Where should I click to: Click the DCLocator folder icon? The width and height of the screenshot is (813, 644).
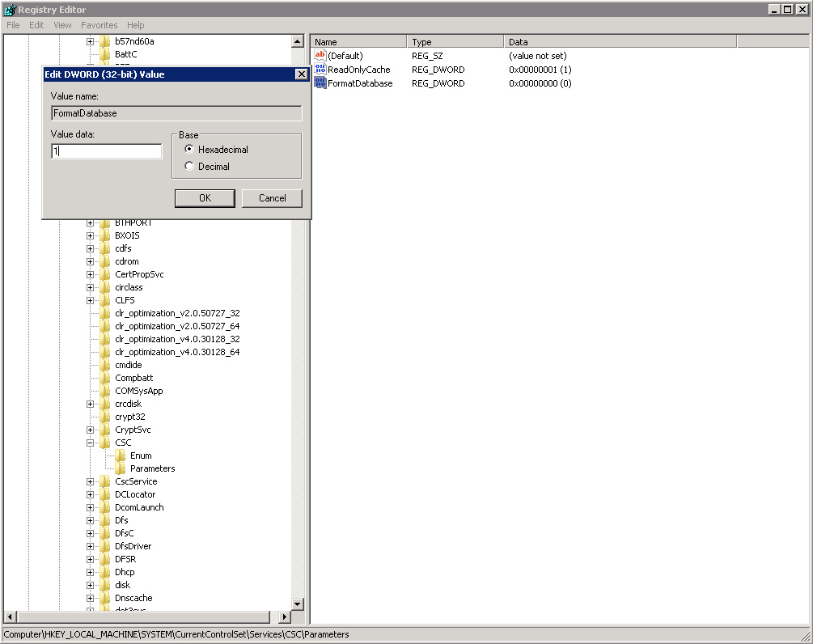104,494
